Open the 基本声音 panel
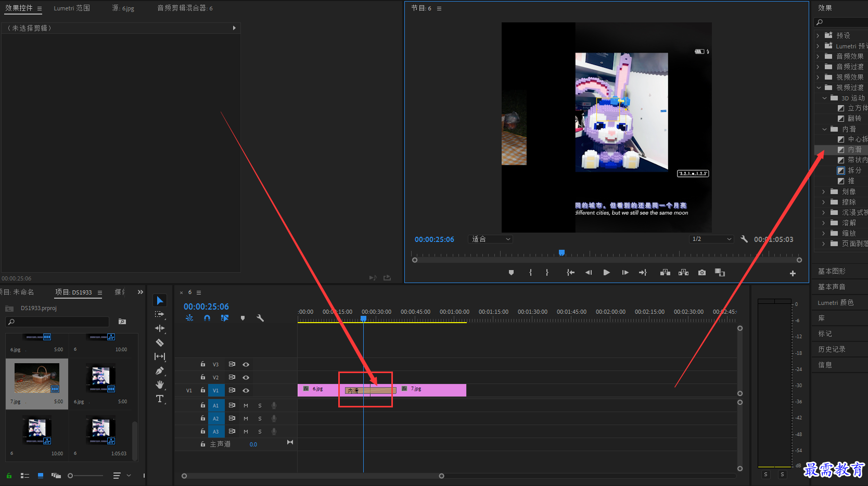868x486 pixels. tap(832, 287)
